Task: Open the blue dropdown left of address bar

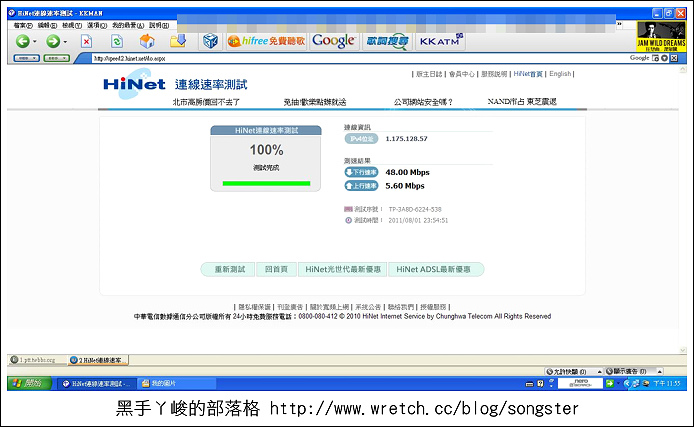Action: pyautogui.click(x=27, y=58)
